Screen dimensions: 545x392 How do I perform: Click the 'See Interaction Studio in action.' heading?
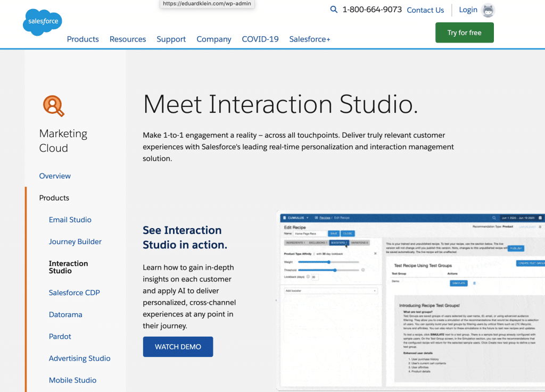(185, 238)
